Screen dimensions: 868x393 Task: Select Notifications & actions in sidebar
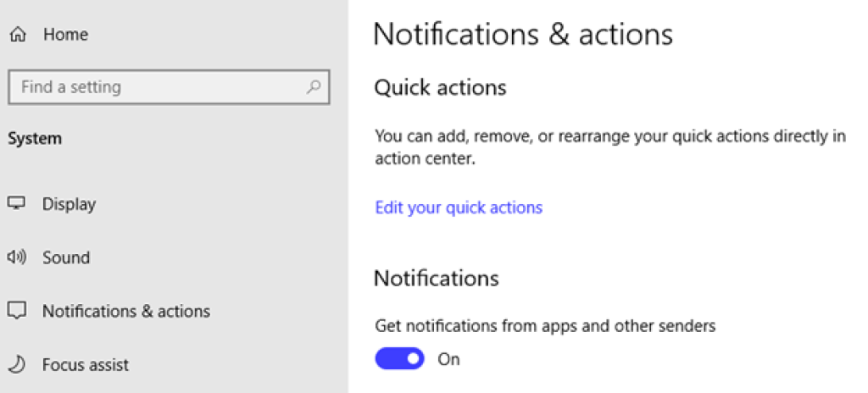coord(126,311)
